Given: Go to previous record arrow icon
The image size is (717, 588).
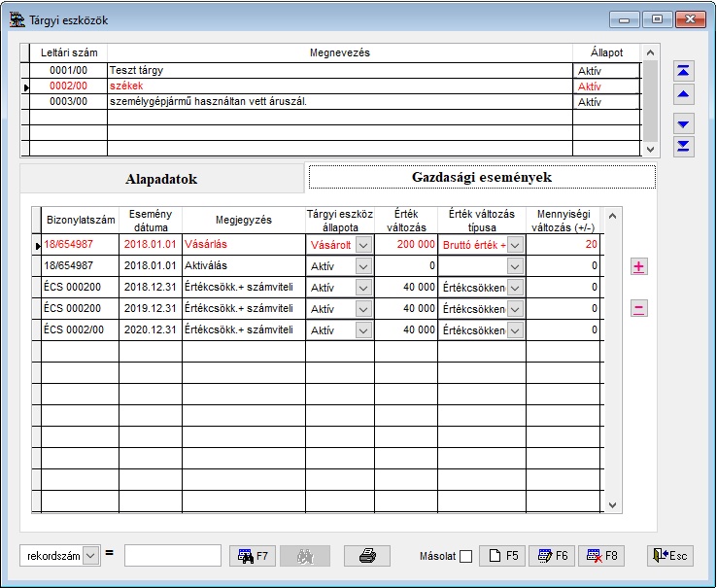Looking at the screenshot, I should tap(684, 94).
